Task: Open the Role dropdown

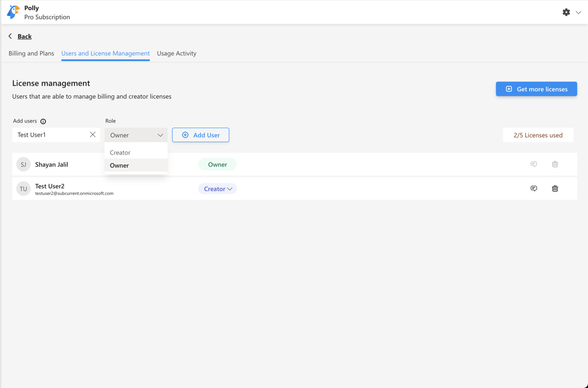Action: [136, 134]
